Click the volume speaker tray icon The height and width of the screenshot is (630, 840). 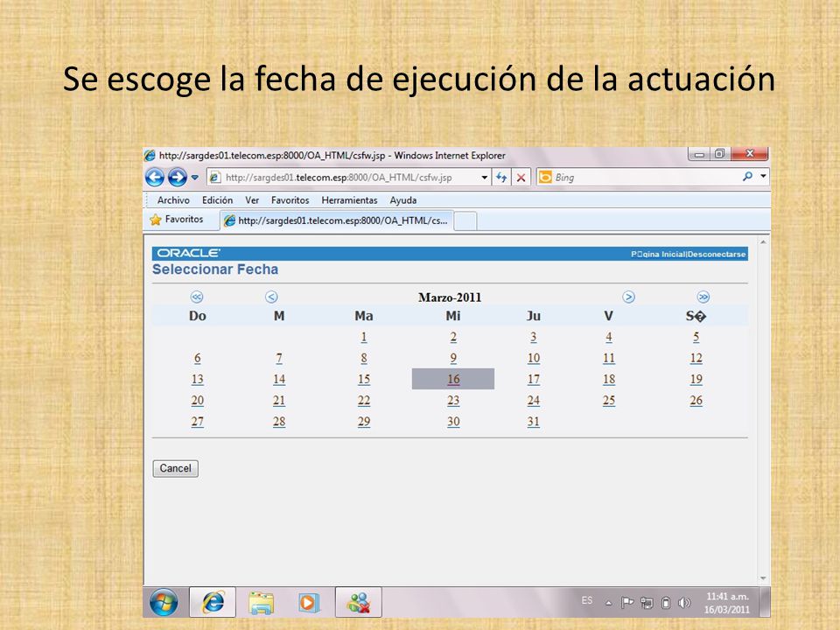click(684, 603)
